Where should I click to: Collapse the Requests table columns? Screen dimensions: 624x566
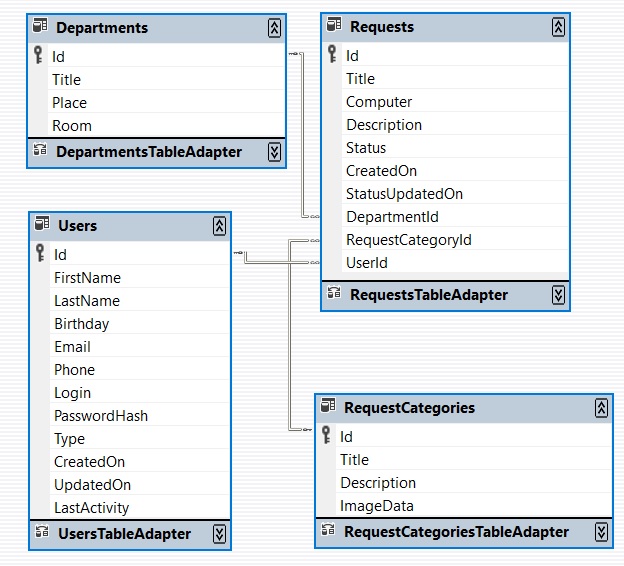pyautogui.click(x=558, y=27)
